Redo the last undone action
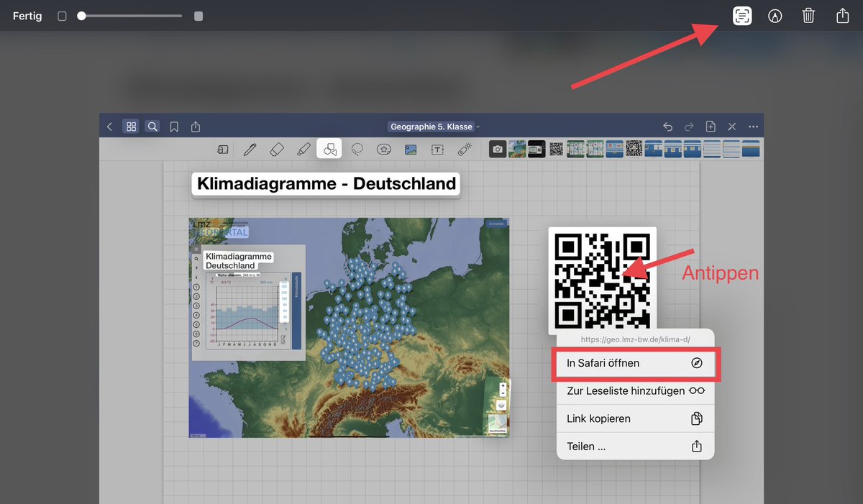863x504 pixels. click(x=689, y=127)
